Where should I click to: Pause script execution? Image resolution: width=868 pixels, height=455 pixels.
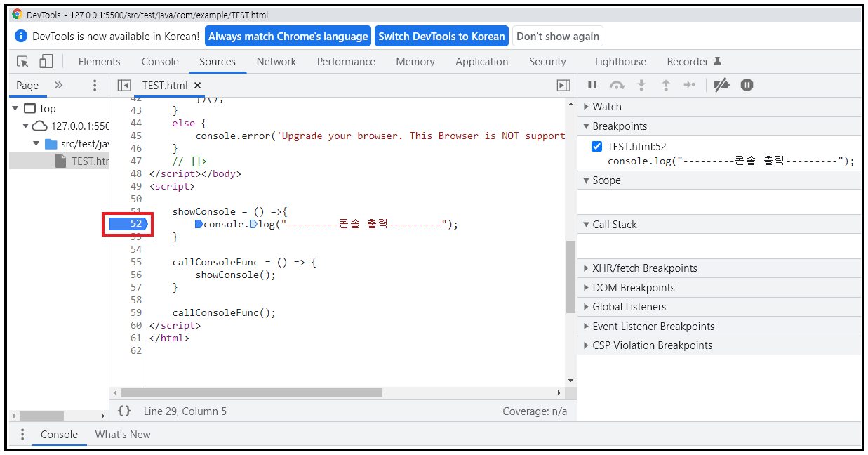[x=592, y=85]
